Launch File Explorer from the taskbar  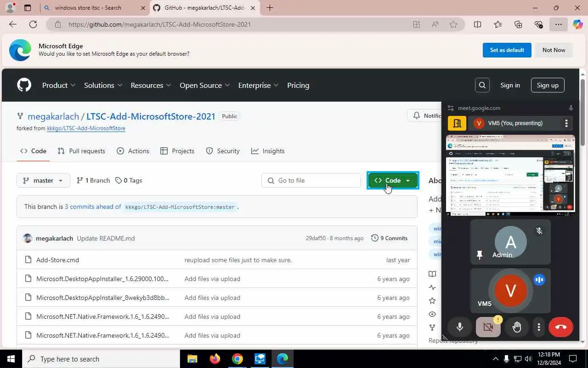(x=192, y=359)
